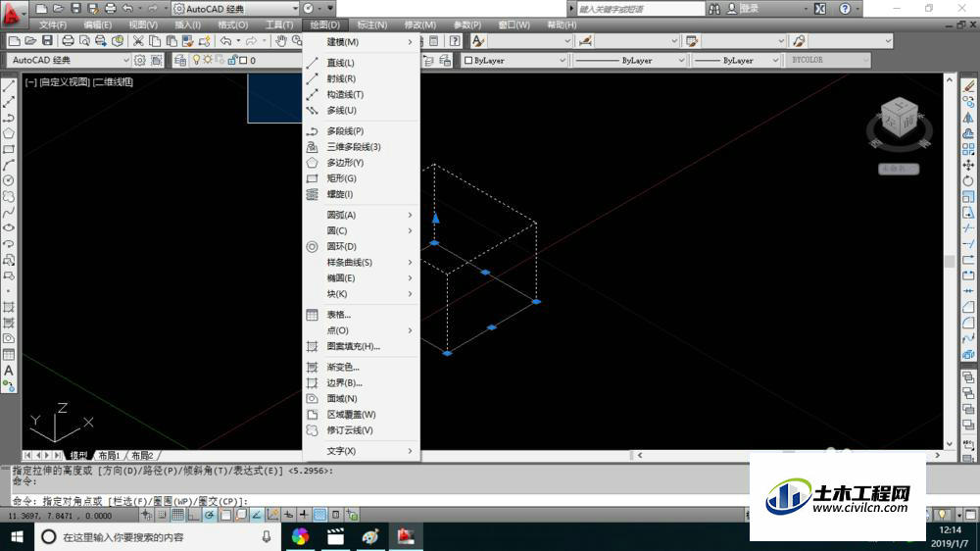Click Move tool in right modify toolbar
The image size is (980, 551).
pyautogui.click(x=968, y=165)
